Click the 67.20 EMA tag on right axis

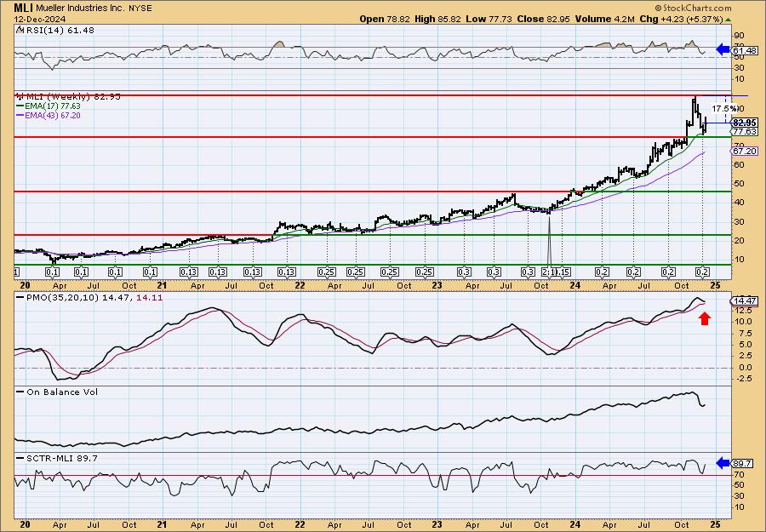coord(745,152)
